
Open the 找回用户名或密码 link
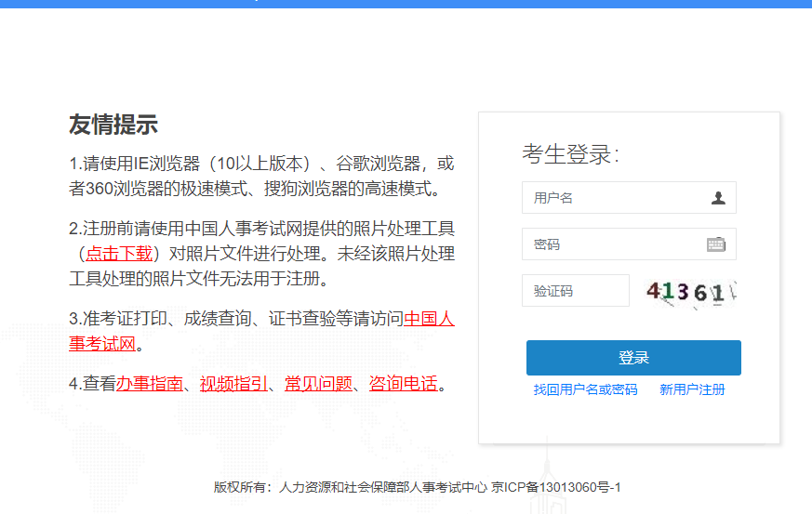pos(586,390)
